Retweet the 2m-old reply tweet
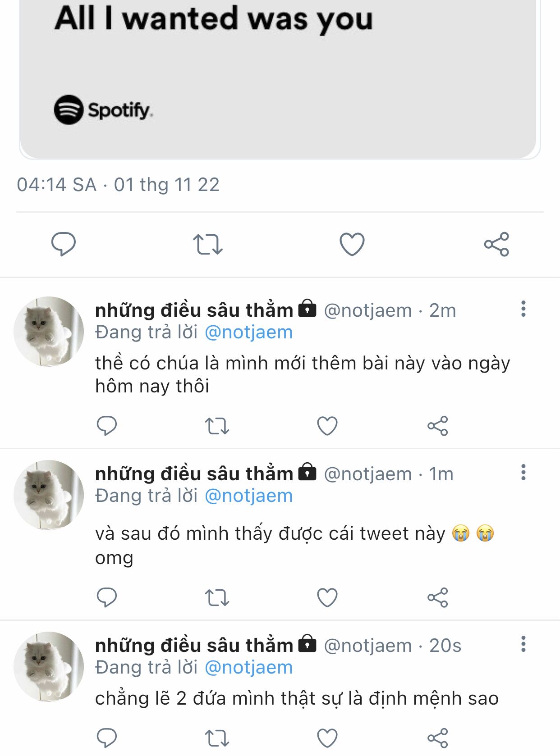Viewport: 560px width, 756px height. click(217, 426)
